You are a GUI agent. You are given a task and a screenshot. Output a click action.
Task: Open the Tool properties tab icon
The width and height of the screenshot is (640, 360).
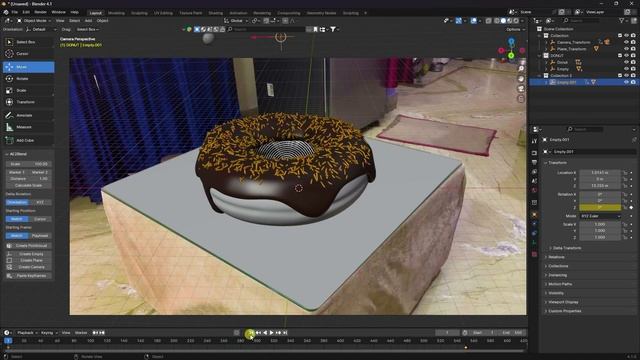[534, 141]
